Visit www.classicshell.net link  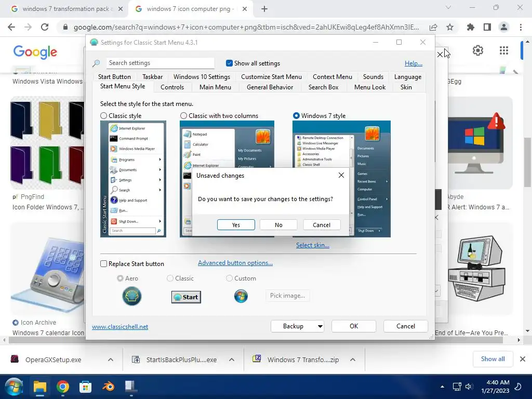click(120, 326)
